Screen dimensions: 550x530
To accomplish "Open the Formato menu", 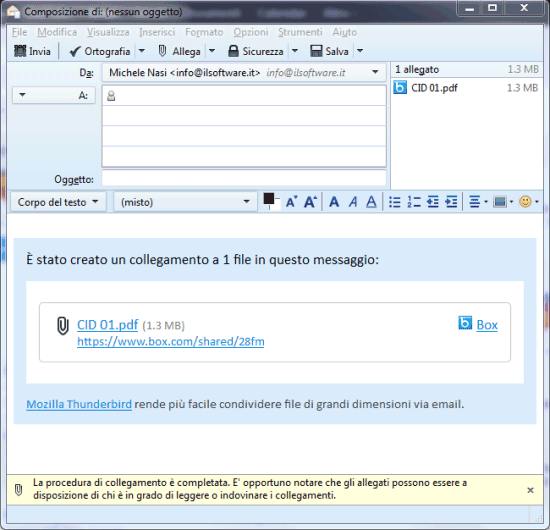I will click(x=204, y=32).
